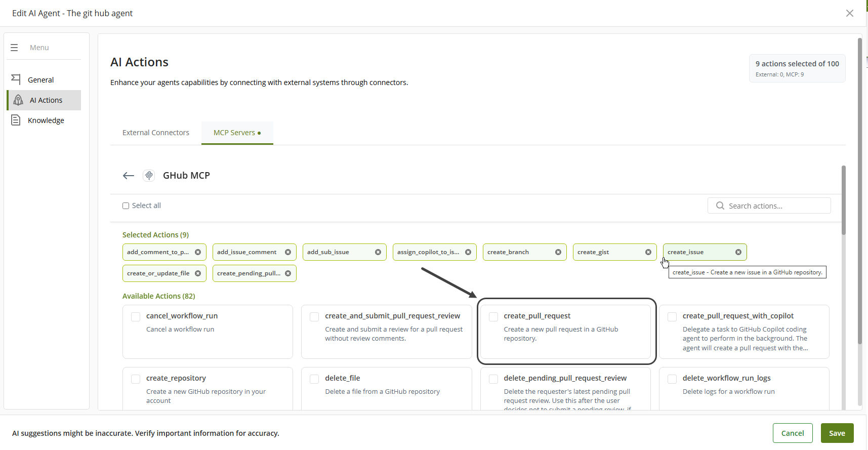Collapse the hamburger Menu icon
The image size is (868, 450).
pyautogui.click(x=14, y=48)
